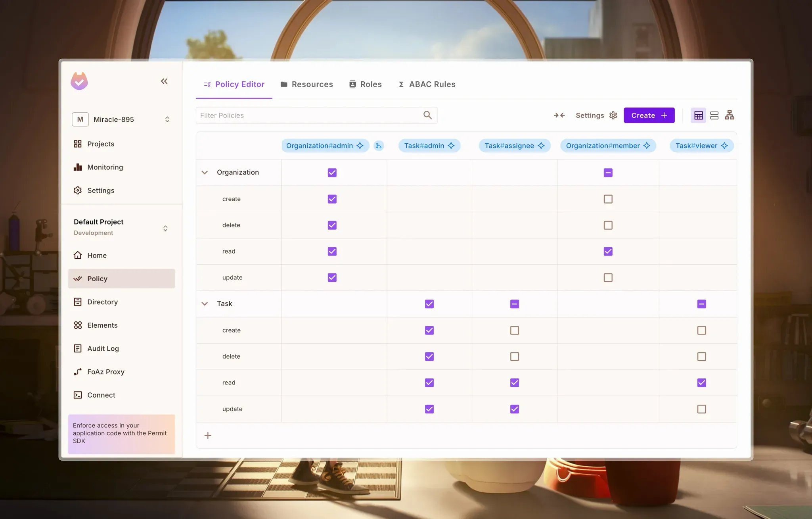
Task: Click the collapse columns arrows icon
Action: (x=559, y=115)
